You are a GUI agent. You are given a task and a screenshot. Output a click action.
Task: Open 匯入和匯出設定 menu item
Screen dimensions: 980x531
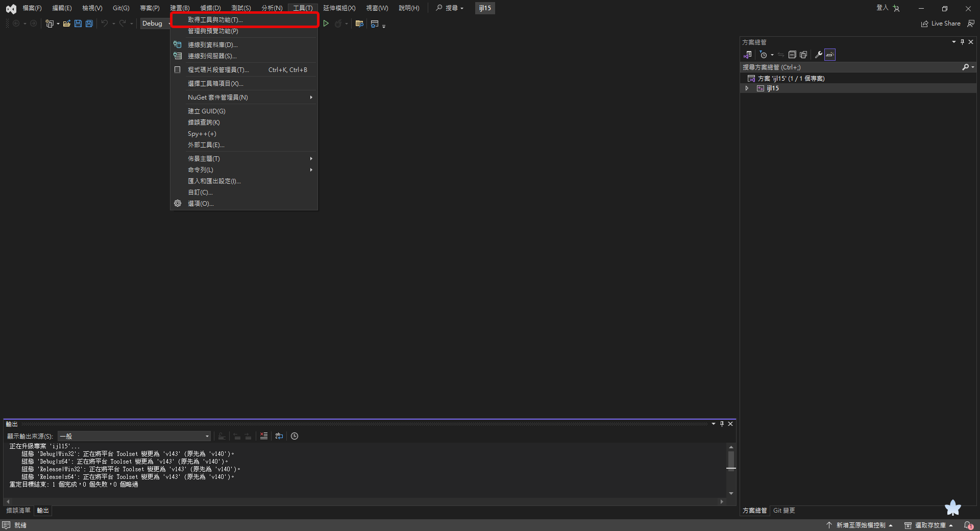(x=244, y=181)
